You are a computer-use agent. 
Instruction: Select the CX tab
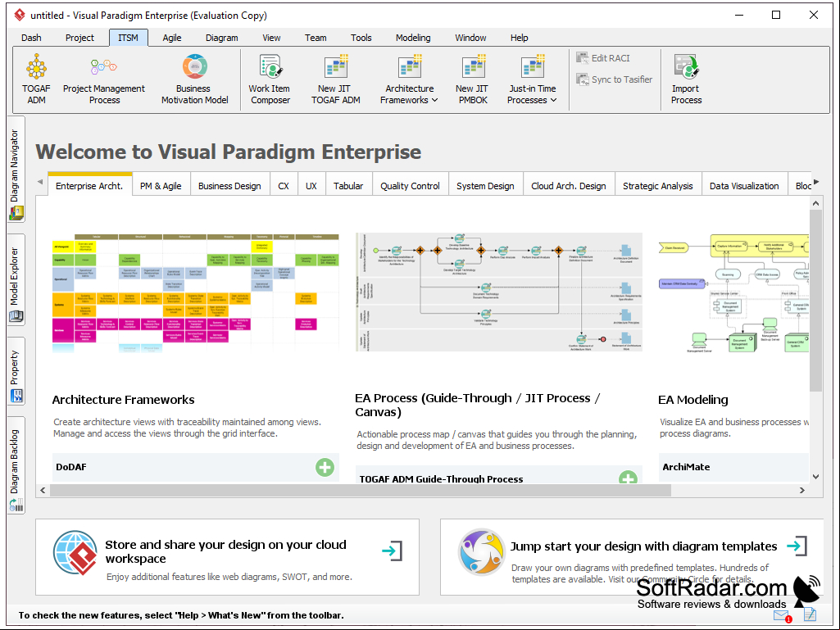[x=284, y=186]
